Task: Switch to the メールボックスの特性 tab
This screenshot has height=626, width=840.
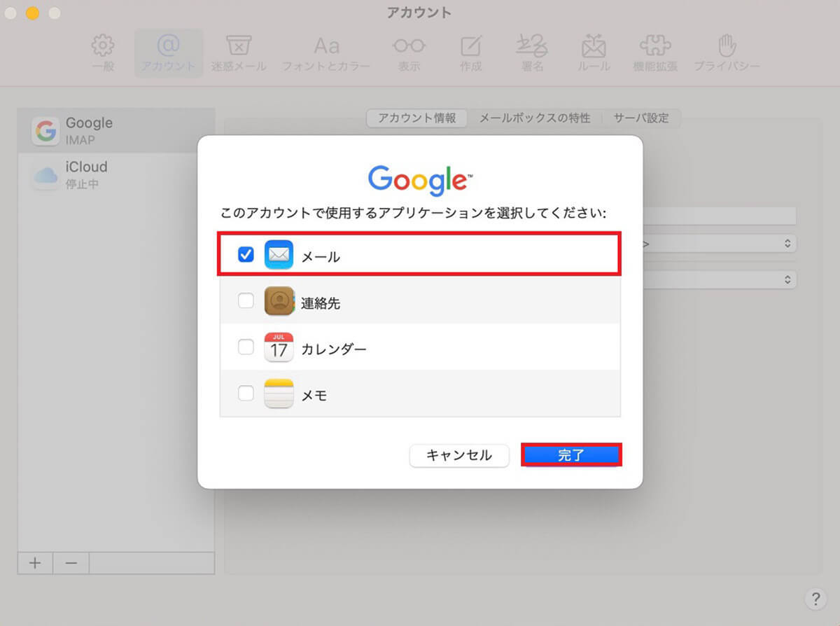Action: click(535, 118)
